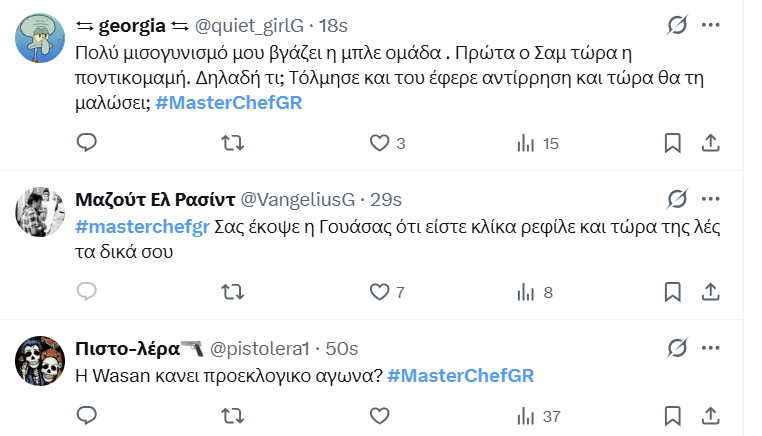Bookmark georgia's tweet

pos(674,144)
